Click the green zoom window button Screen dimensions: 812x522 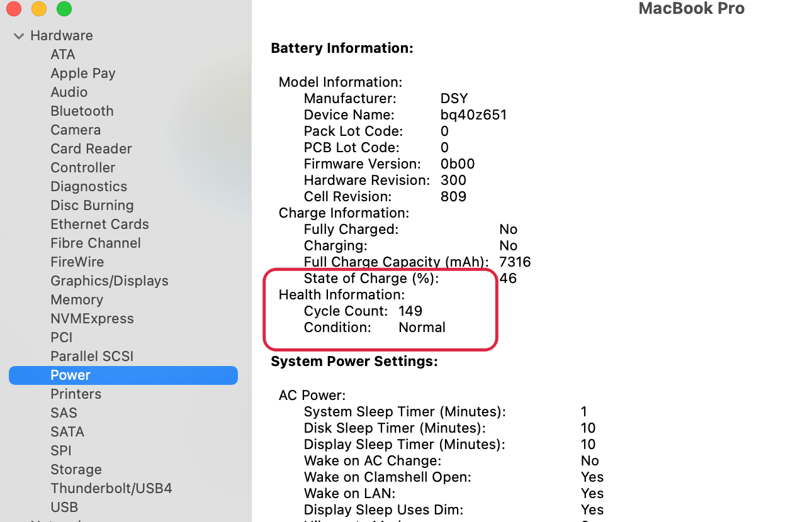coord(64,9)
